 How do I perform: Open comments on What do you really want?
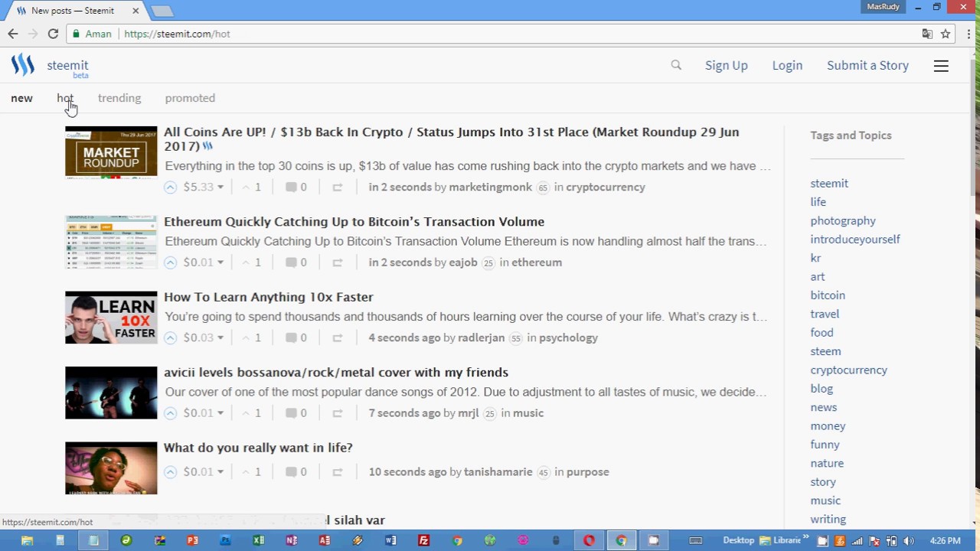coord(296,471)
